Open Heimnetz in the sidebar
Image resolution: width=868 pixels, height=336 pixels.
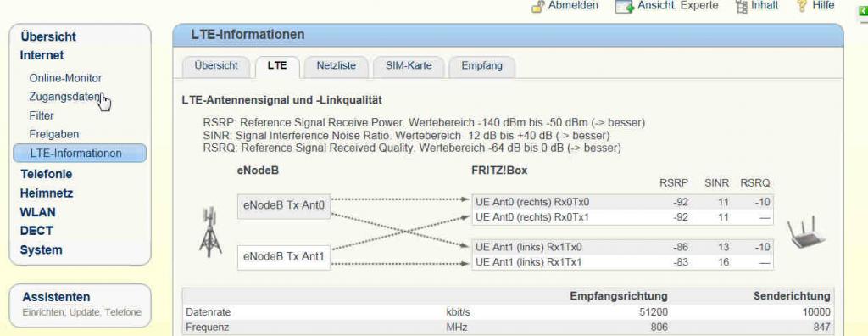(x=47, y=193)
